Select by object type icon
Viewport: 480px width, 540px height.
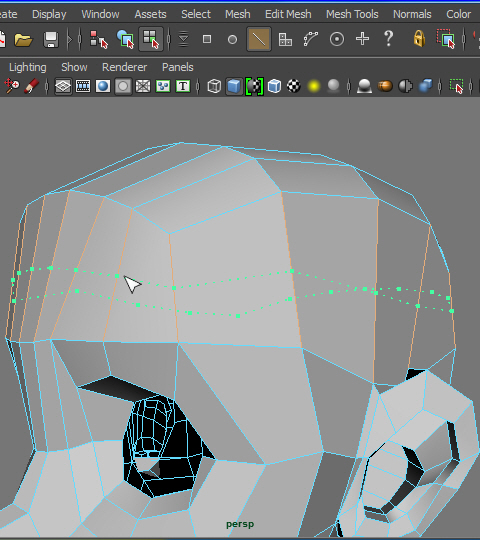tap(125, 39)
